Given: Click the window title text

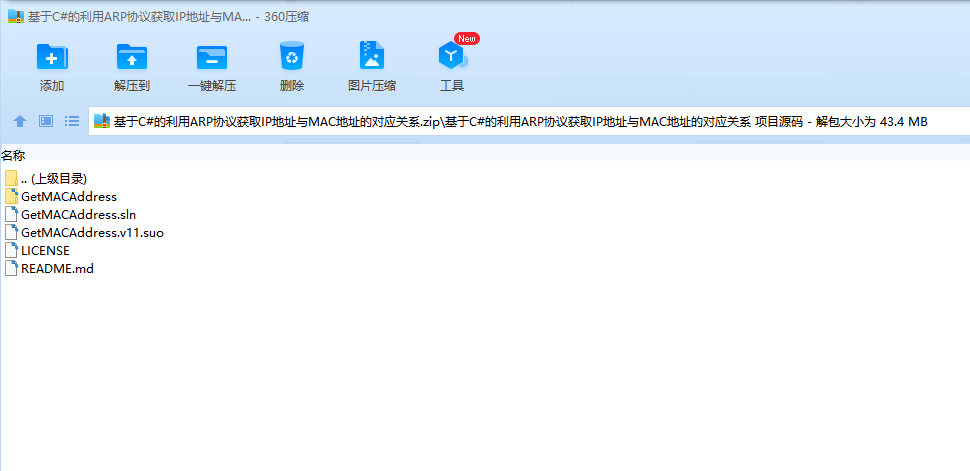Looking at the screenshot, I should (x=168, y=17).
